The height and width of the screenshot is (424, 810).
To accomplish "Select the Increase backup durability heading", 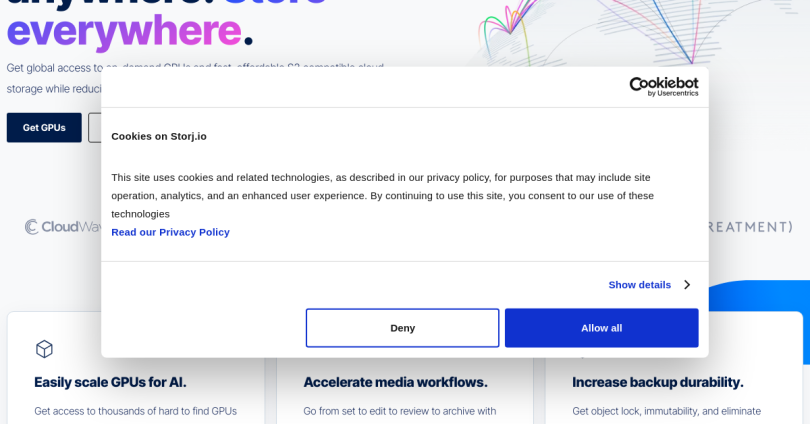I will click(658, 382).
